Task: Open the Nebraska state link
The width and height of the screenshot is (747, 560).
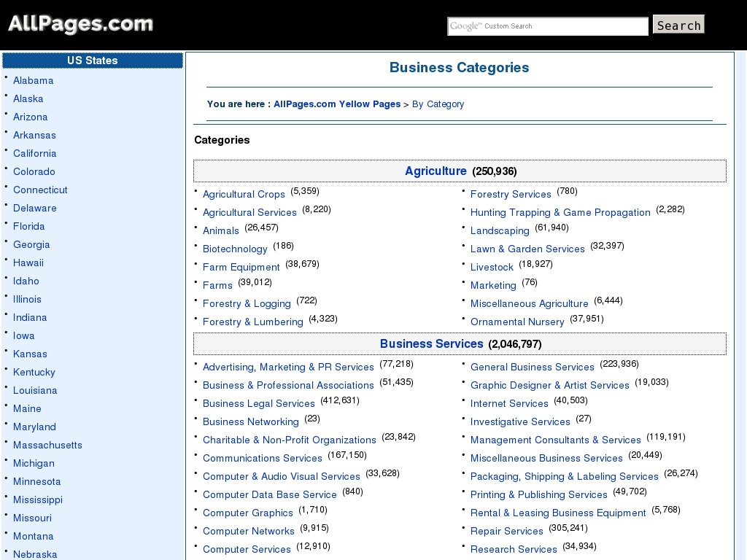Action: coord(35,554)
